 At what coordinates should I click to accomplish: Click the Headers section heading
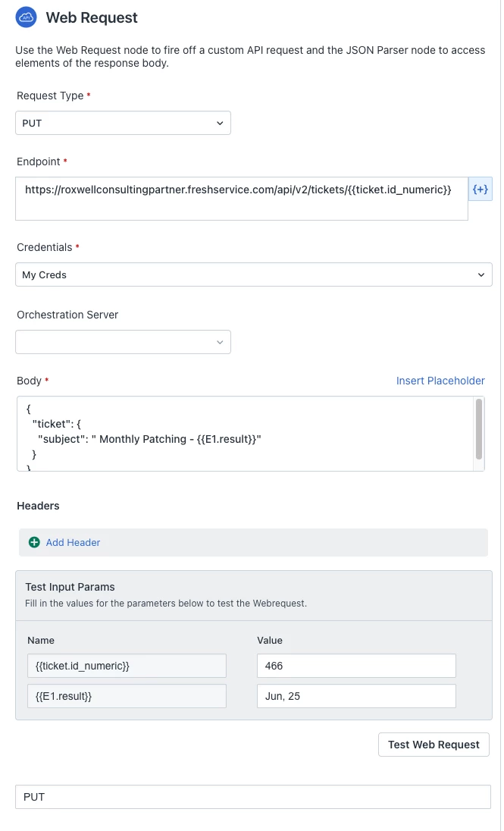point(38,506)
